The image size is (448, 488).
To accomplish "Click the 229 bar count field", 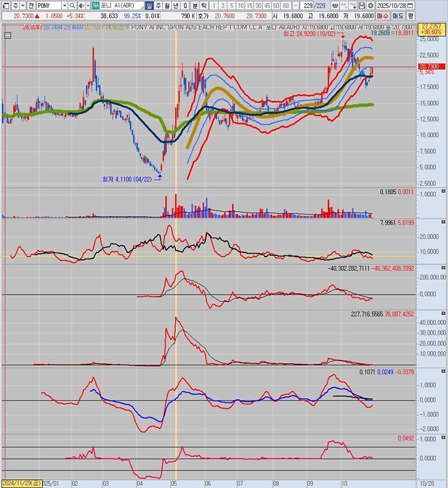I will [307, 5].
